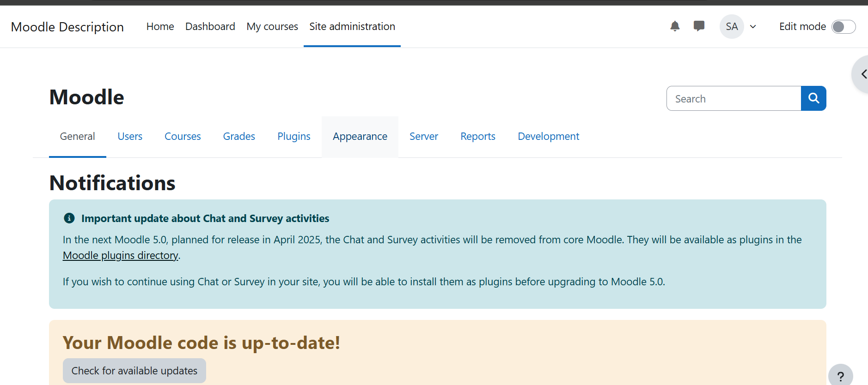Switch to the Reports tab
Image resolution: width=868 pixels, height=385 pixels.
pos(478,136)
